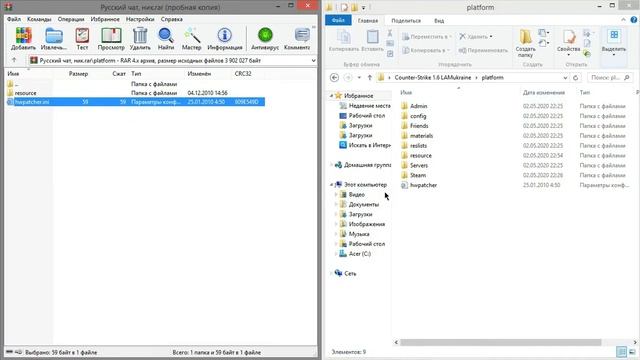The image size is (640, 360).
Task: Open the Команды menu
Action: coord(39,19)
